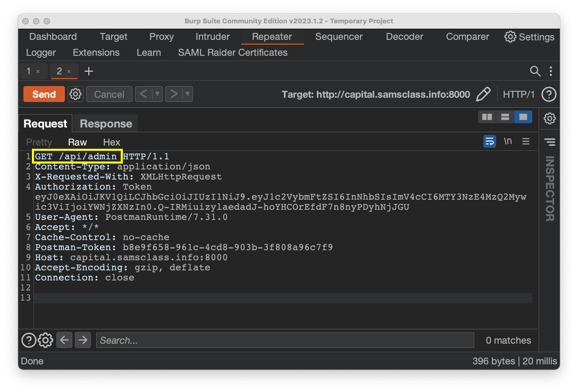Switch to Repeater tab 1

coord(29,71)
